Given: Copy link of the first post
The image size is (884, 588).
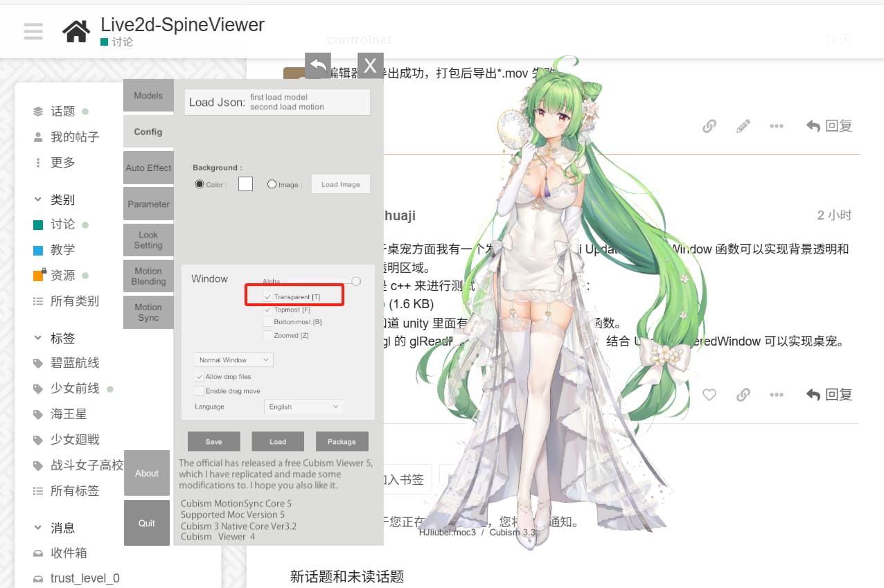Looking at the screenshot, I should pos(709,126).
